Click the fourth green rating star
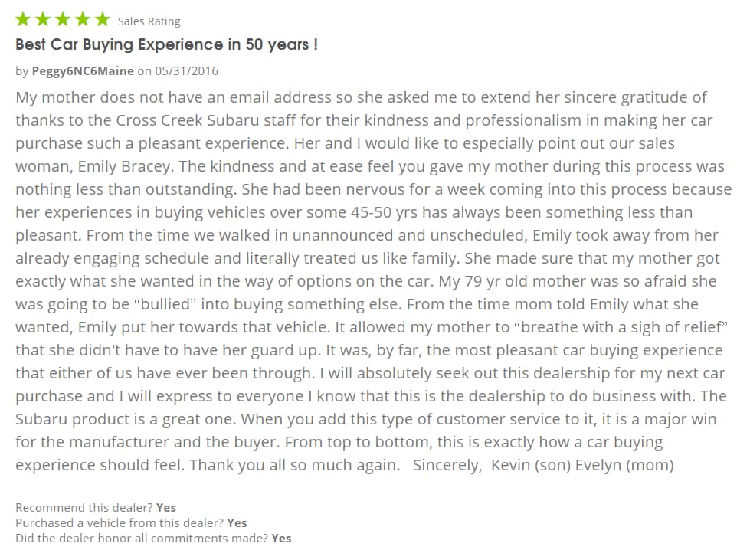 (x=83, y=19)
